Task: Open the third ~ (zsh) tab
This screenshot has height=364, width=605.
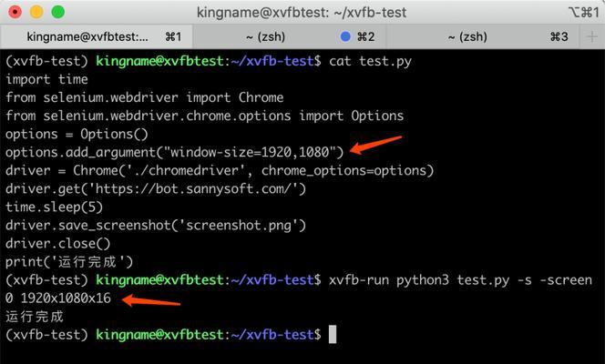Action: (x=482, y=37)
